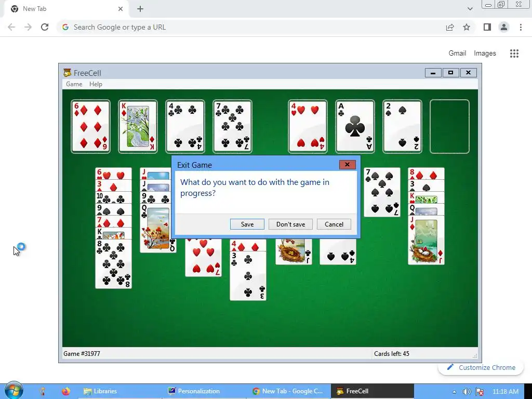Select the Jack of diamonds card

tap(426, 240)
